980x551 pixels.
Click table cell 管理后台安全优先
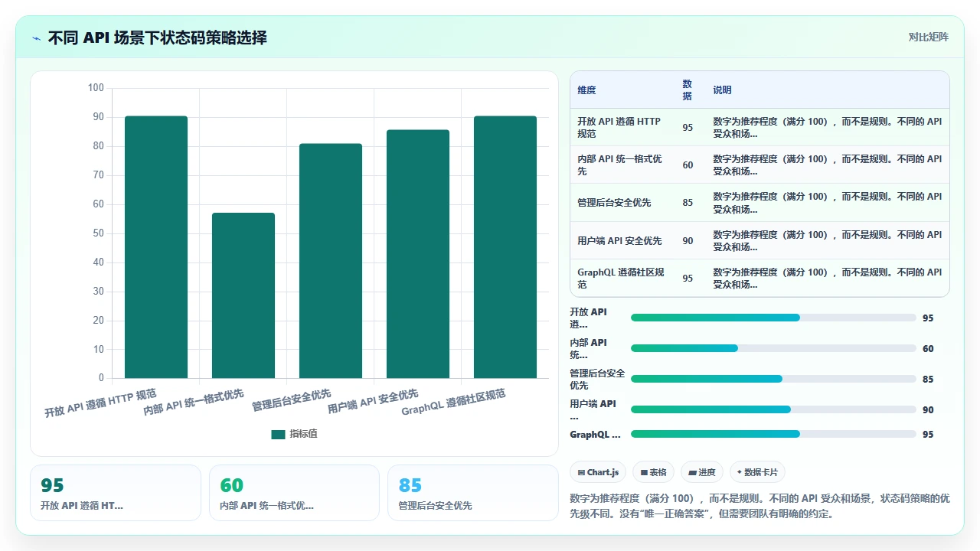point(622,203)
